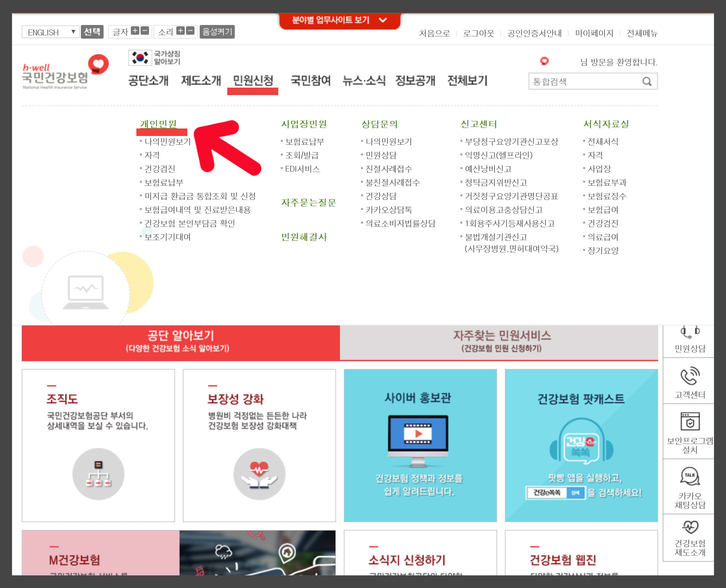Decrease font size with 글자 minus button
The height and width of the screenshot is (588, 726).
[145, 31]
